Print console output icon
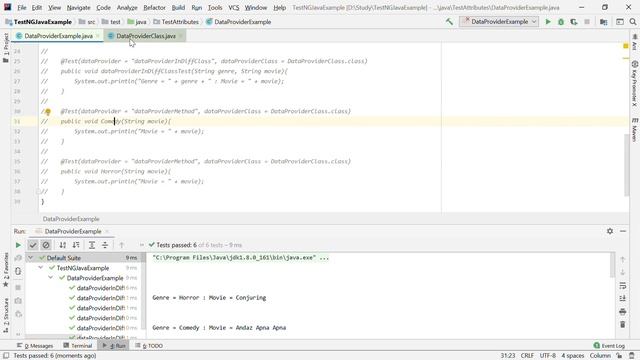Screen dimensions: 640x360 coord(622,311)
